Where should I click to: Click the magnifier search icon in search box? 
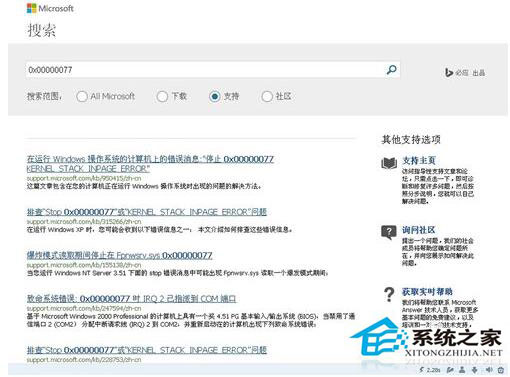coord(391,70)
